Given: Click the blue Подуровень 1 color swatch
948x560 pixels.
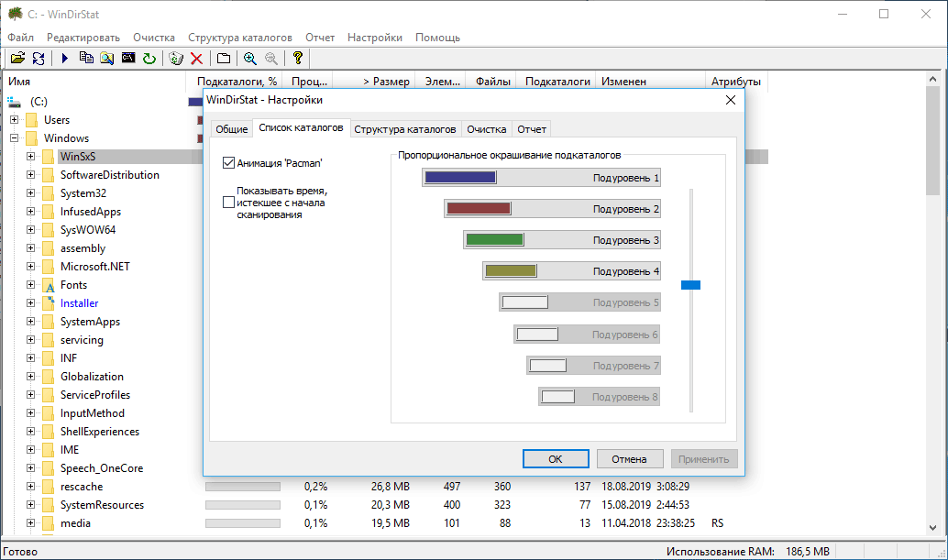Looking at the screenshot, I should coord(460,178).
